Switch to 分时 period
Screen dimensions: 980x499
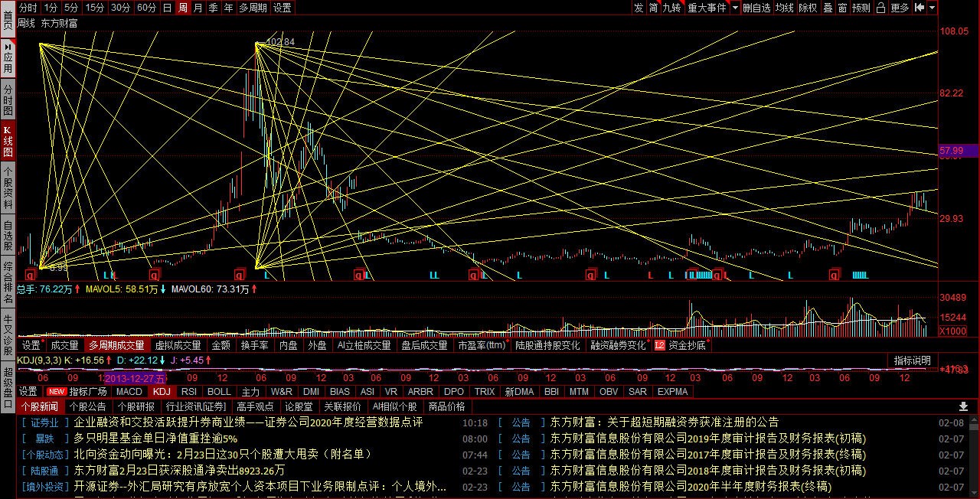point(28,8)
